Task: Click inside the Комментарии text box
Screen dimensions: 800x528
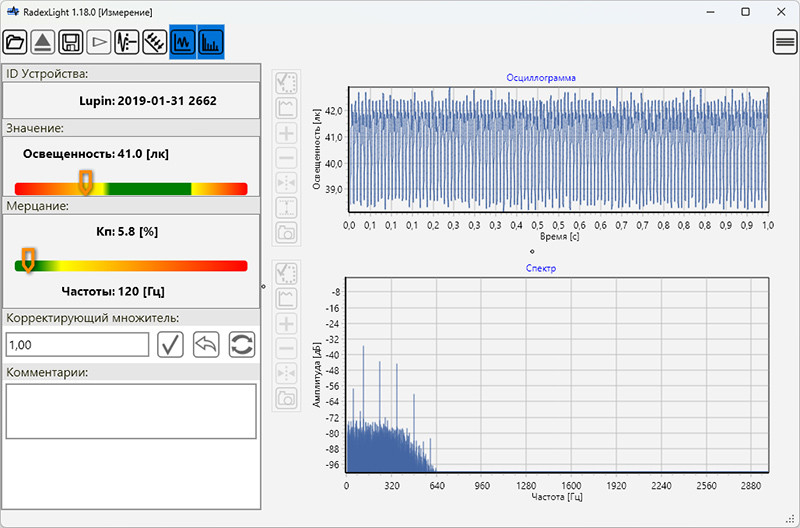Action: pos(131,411)
